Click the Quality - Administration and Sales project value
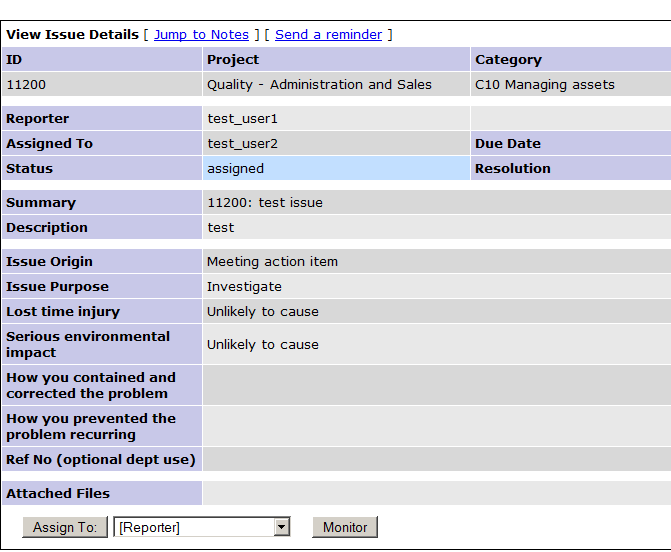 pos(319,85)
